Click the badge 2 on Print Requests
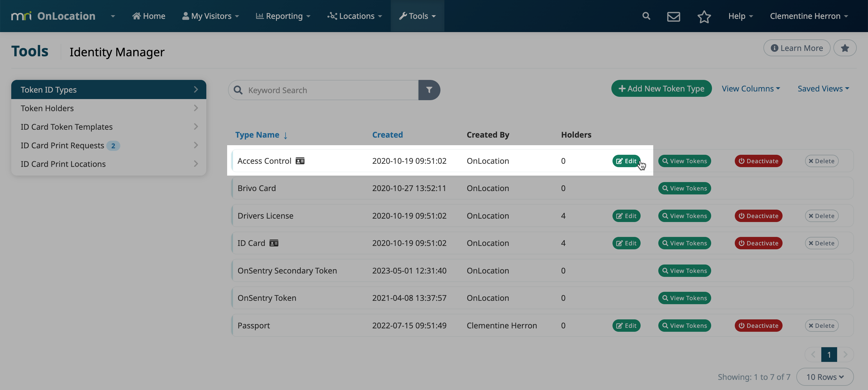This screenshot has height=390, width=868. pos(113,145)
